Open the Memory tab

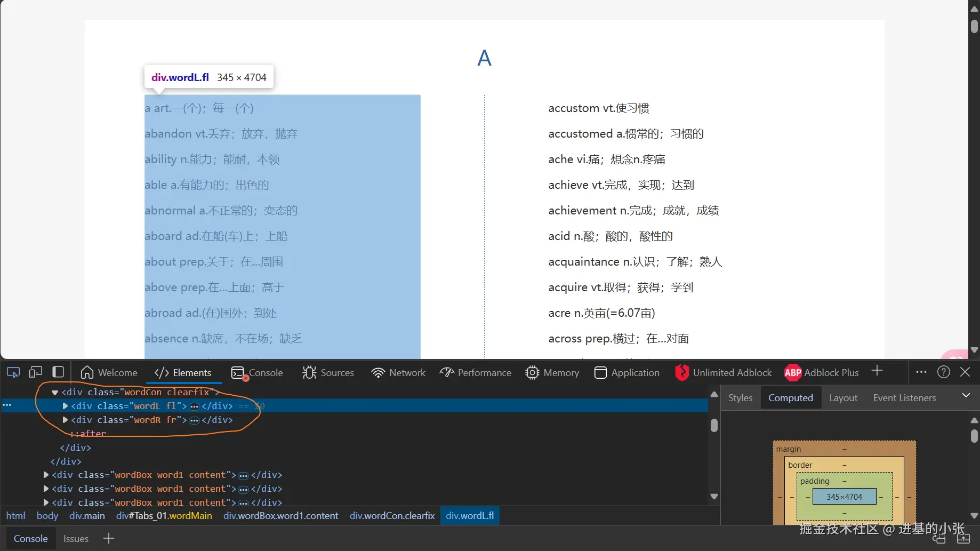click(552, 373)
